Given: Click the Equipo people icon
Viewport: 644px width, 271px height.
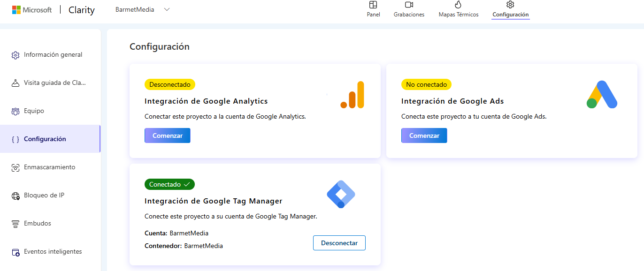Looking at the screenshot, I should [x=15, y=111].
